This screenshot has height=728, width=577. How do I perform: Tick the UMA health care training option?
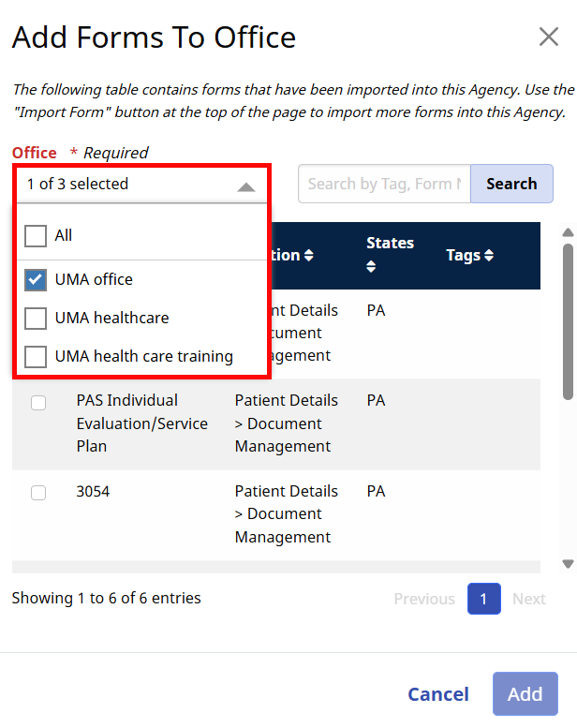click(36, 357)
